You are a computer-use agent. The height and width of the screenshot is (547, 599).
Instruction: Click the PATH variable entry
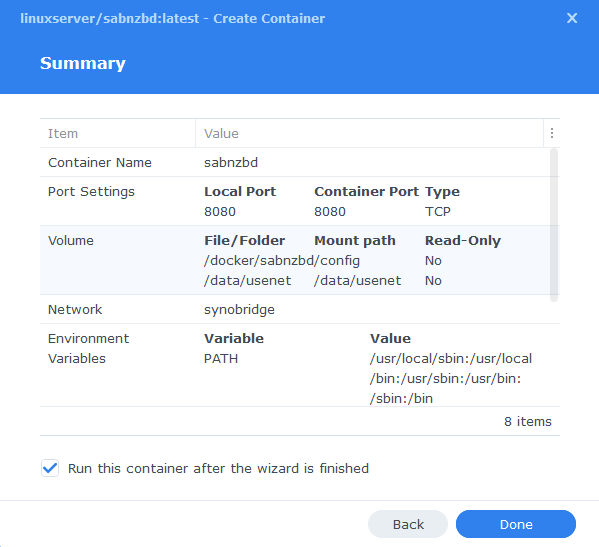coord(221,359)
